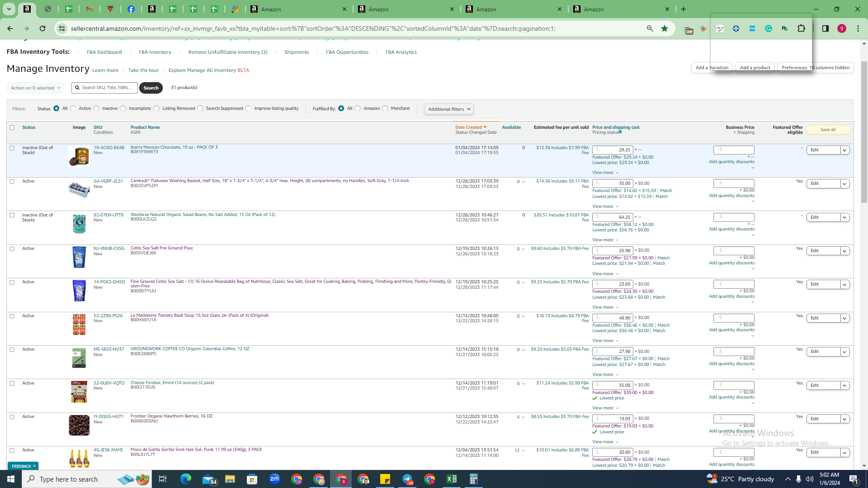
Task: Open Edit dropdown arrow for Cheese Fondue Emmi
Action: 844,385
